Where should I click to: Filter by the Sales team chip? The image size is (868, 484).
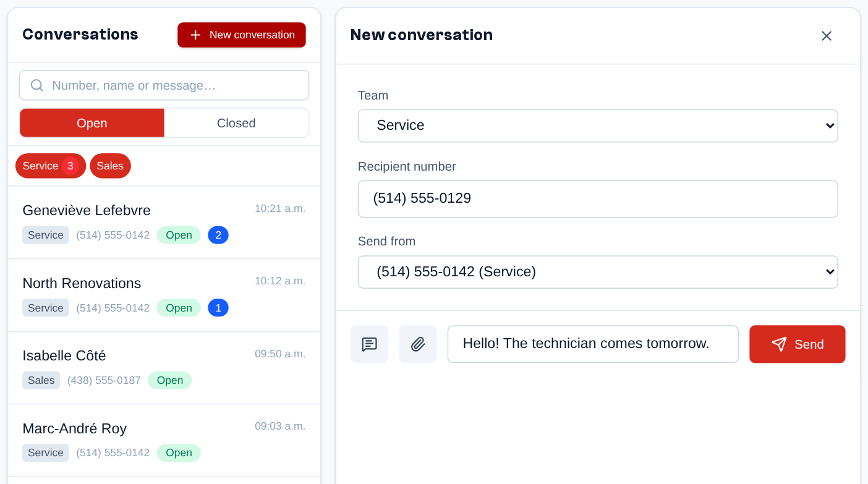click(x=110, y=166)
